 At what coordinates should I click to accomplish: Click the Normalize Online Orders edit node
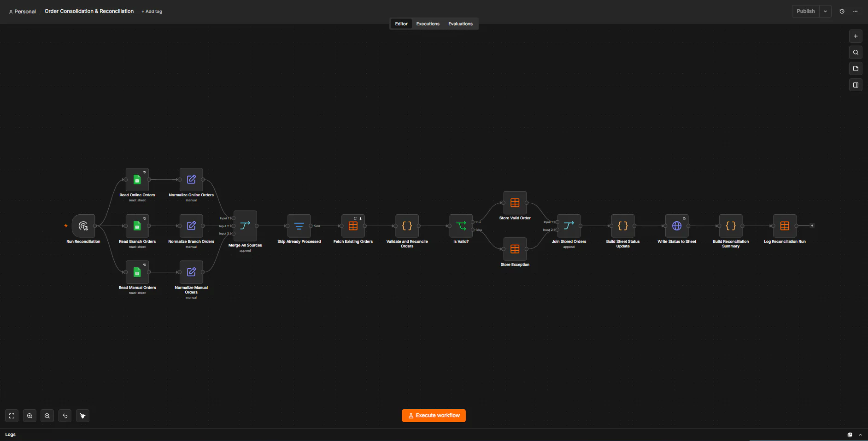(x=191, y=180)
